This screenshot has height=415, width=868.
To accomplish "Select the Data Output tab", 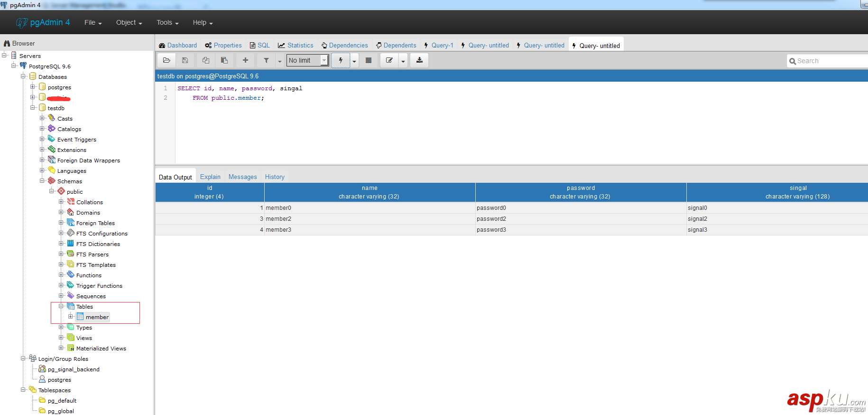I will pyautogui.click(x=175, y=177).
